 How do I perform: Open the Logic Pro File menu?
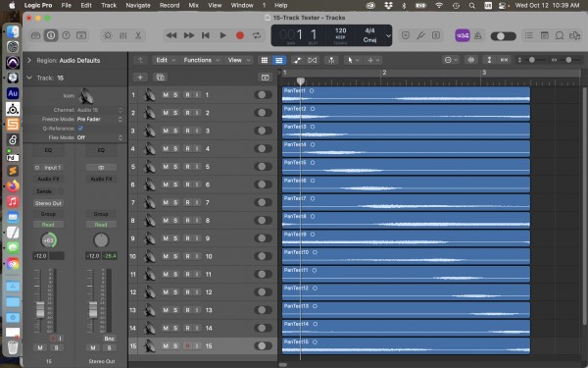67,5
